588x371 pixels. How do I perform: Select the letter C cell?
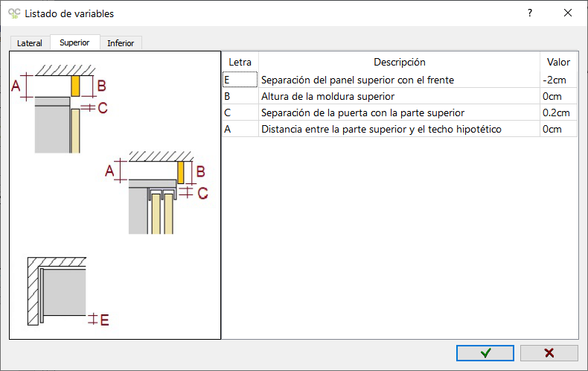pyautogui.click(x=240, y=112)
